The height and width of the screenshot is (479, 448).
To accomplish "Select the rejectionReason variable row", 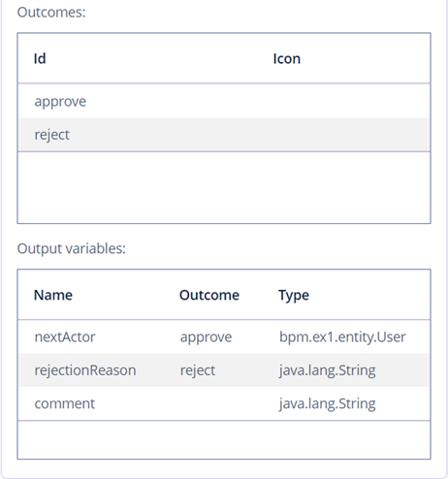I will click(224, 370).
